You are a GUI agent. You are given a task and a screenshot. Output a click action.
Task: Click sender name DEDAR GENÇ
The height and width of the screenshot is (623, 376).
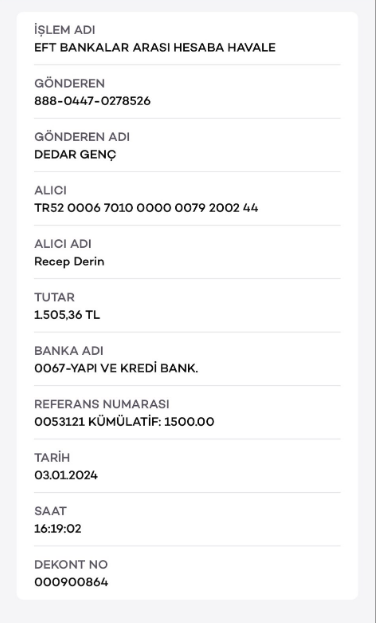coord(75,155)
